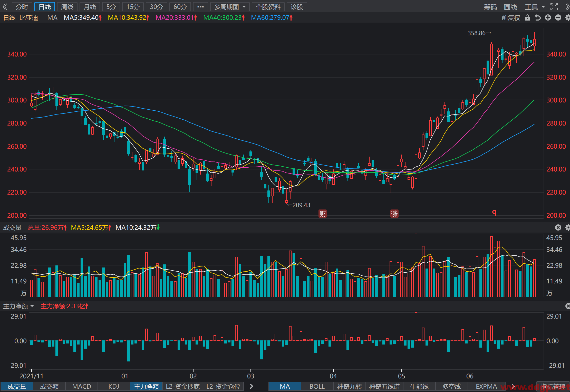Select BOLL main indicator tab
Viewport: 570px width, 392px height.
coord(317,386)
